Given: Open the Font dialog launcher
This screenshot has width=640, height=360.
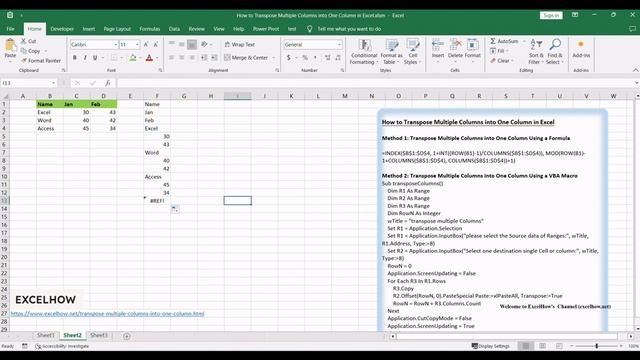Looking at the screenshot, I should tap(160, 71).
